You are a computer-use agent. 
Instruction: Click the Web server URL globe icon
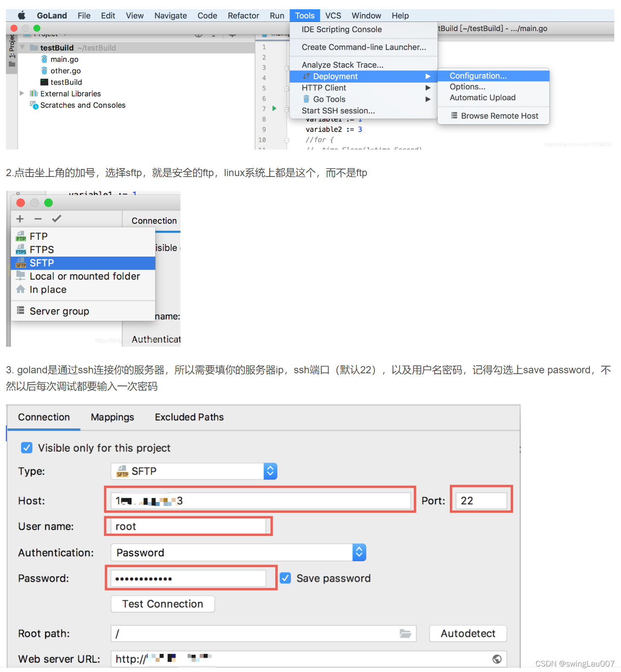tap(497, 659)
